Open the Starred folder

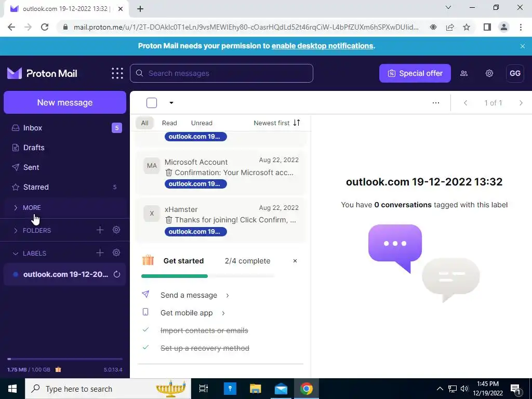pyautogui.click(x=64, y=187)
